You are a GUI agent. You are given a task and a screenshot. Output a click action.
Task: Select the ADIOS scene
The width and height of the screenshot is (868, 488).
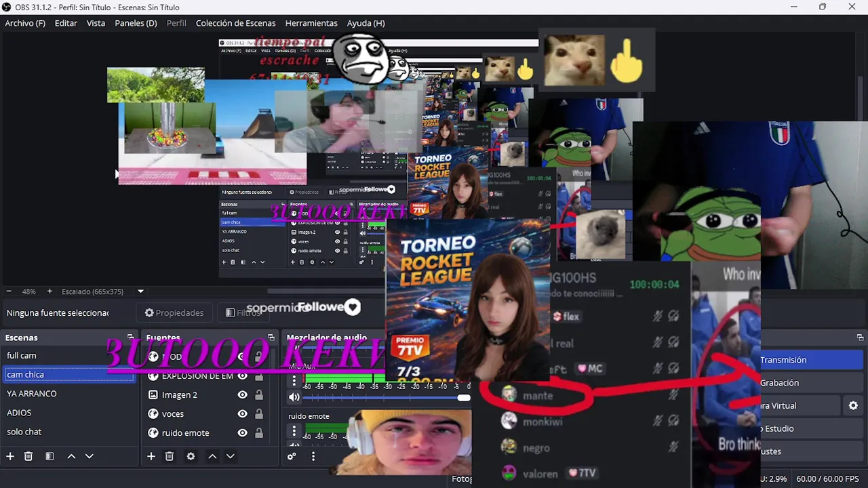point(68,412)
